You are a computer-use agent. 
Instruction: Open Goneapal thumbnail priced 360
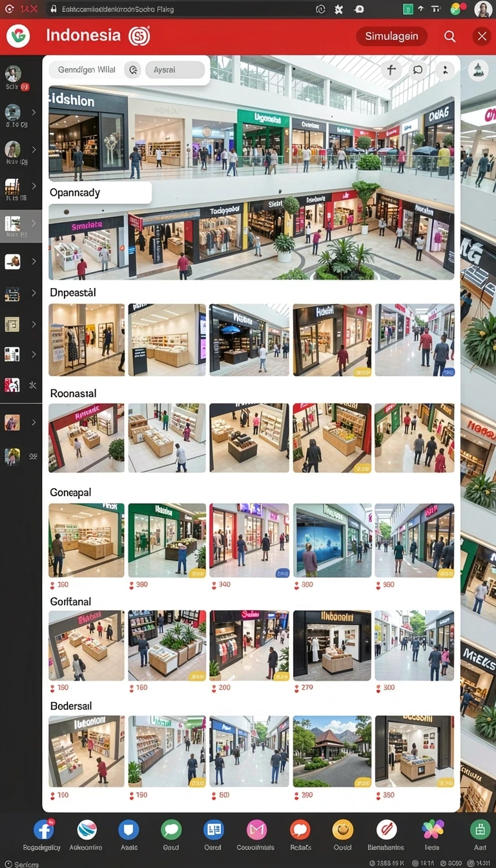[x=87, y=540]
